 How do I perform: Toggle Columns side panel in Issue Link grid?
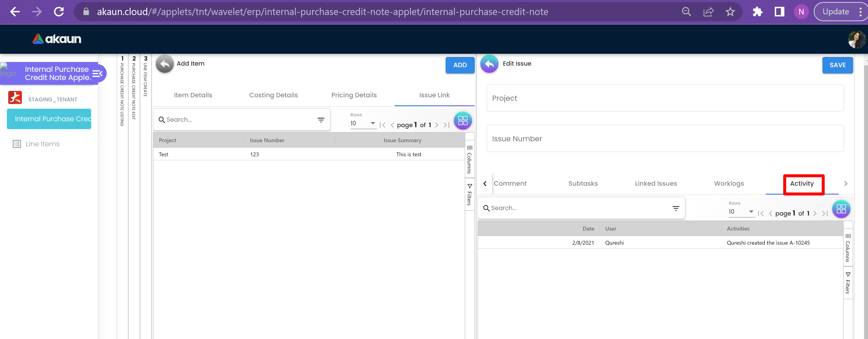pos(469,159)
